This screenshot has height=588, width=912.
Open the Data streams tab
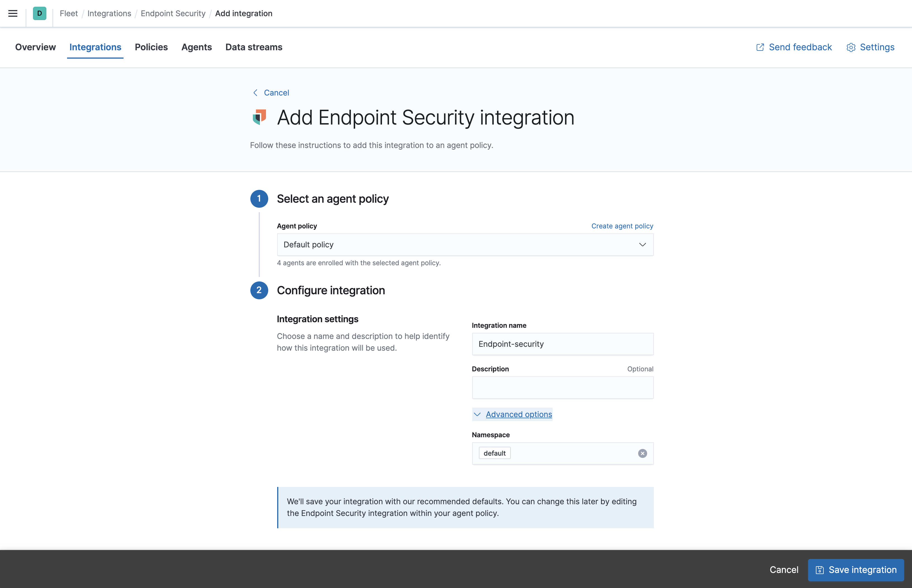(x=254, y=47)
